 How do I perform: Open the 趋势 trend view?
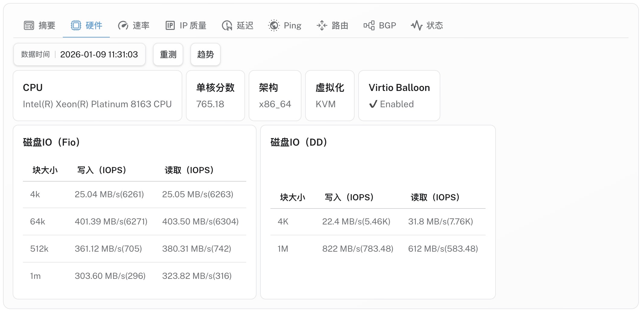coord(206,54)
